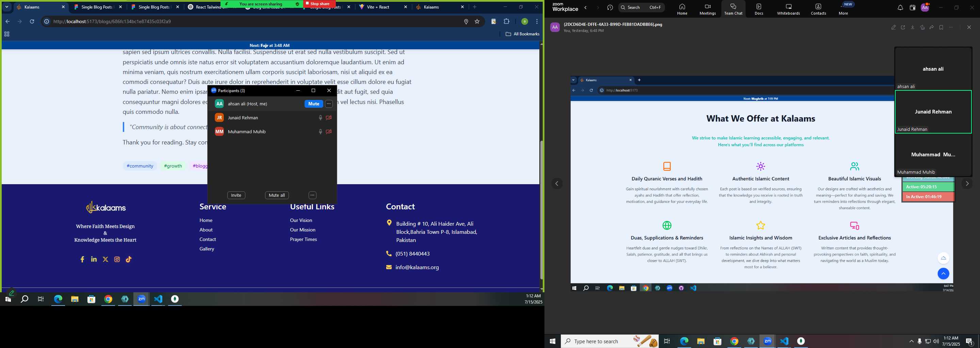
Task: Select the ahsan ali participant row
Action: tap(272, 104)
